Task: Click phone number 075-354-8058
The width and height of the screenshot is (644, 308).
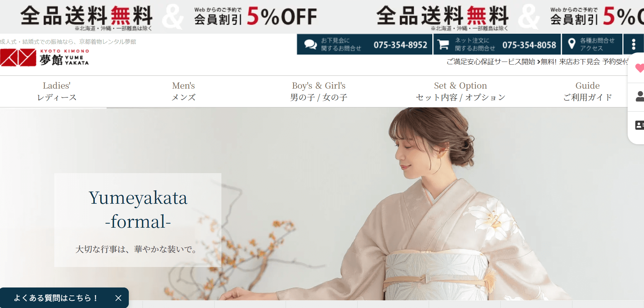Action: [x=529, y=45]
